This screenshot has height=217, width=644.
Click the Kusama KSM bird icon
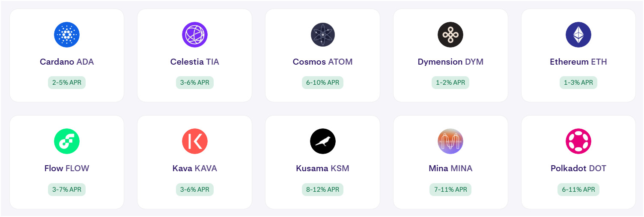(322, 141)
